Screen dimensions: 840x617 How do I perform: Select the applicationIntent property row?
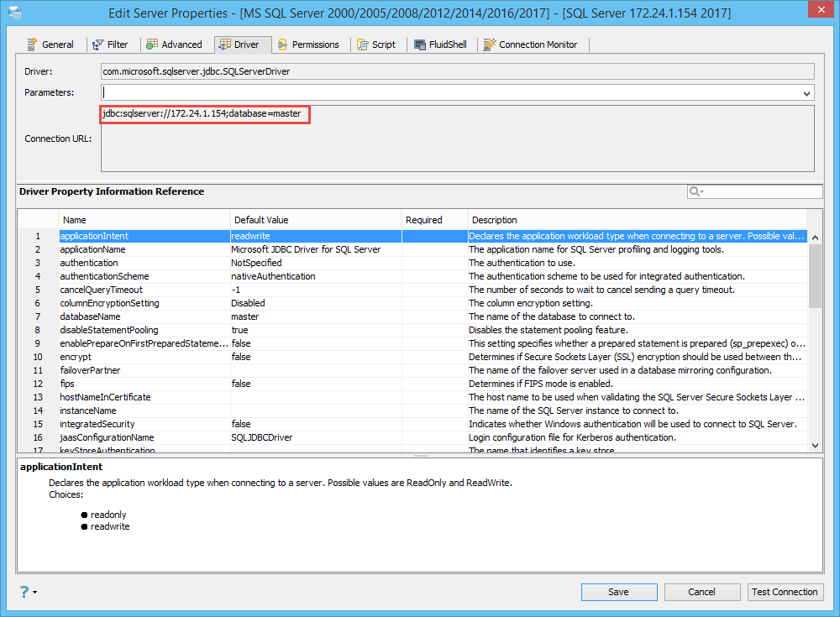pyautogui.click(x=412, y=236)
